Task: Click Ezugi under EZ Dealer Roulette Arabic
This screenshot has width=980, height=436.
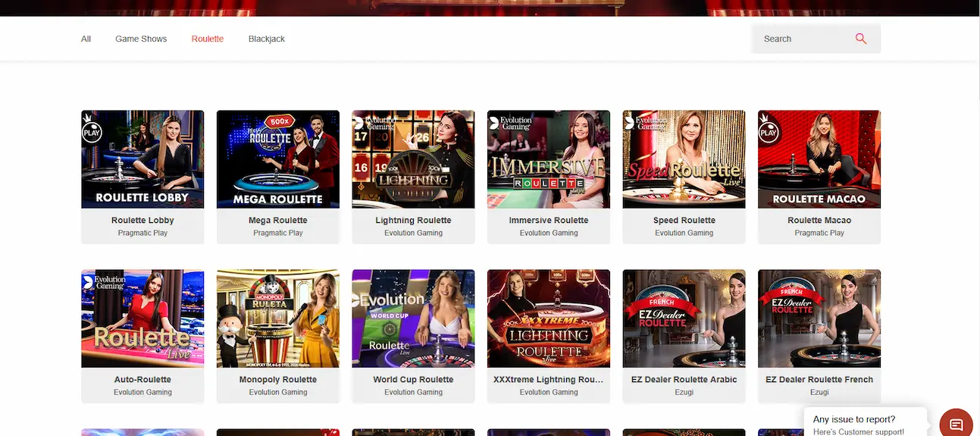Action: pyautogui.click(x=684, y=392)
